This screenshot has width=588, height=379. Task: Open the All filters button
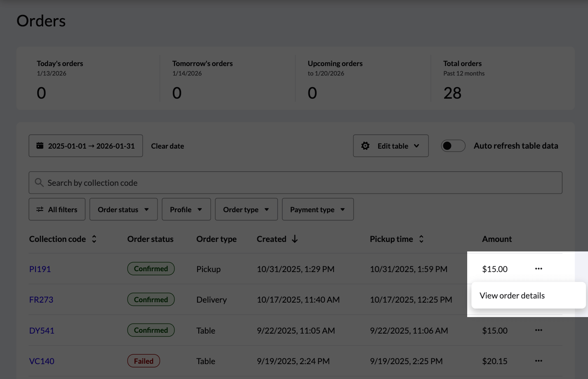tap(57, 209)
